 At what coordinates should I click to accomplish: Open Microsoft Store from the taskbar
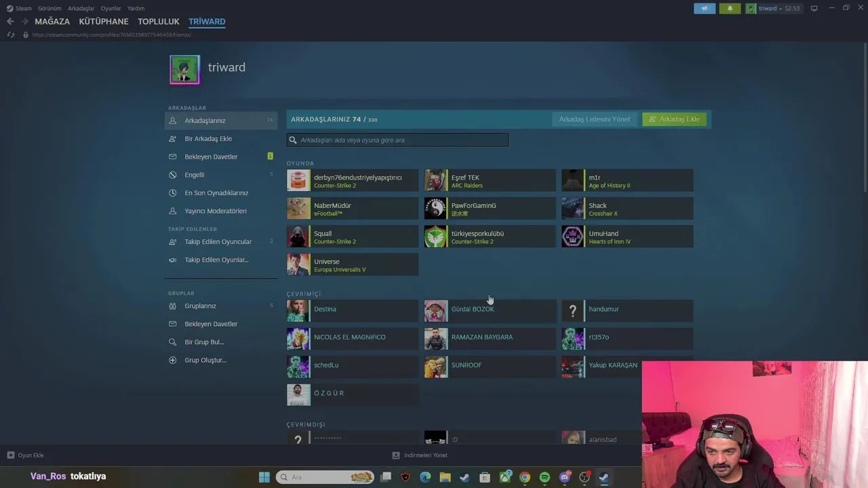(x=485, y=477)
